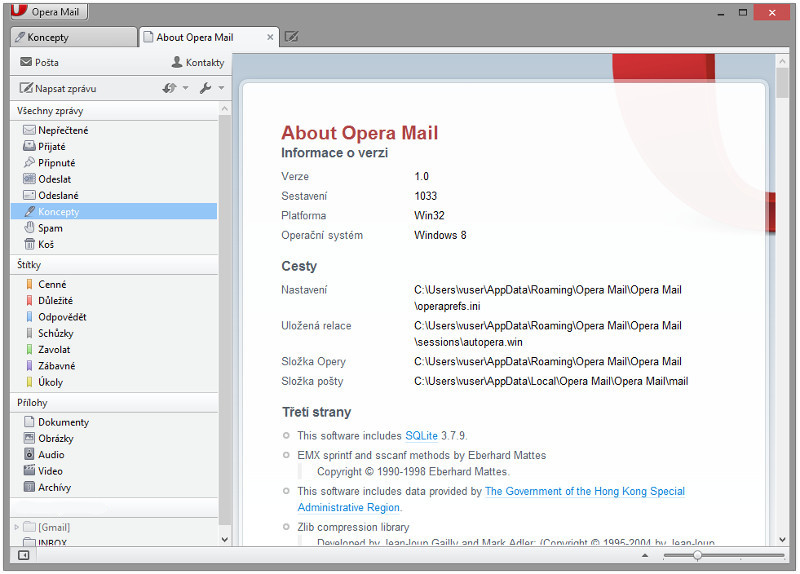Click the Win32 platform value
800x574 pixels.
(429, 215)
